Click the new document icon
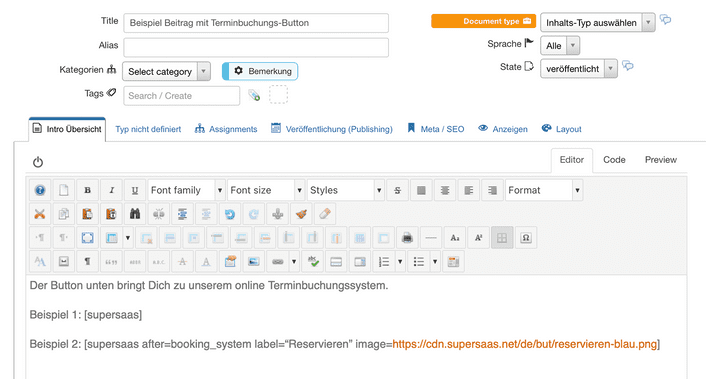This screenshot has width=706, height=379. coord(63,190)
